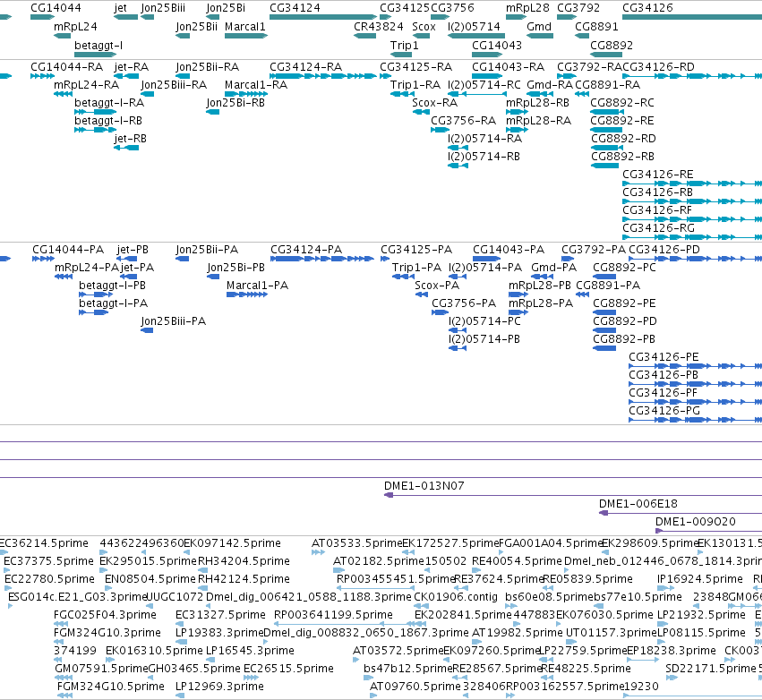Screen dimensions: 762x700
Task: Select the CG3792 gene label
Action: [x=578, y=8]
